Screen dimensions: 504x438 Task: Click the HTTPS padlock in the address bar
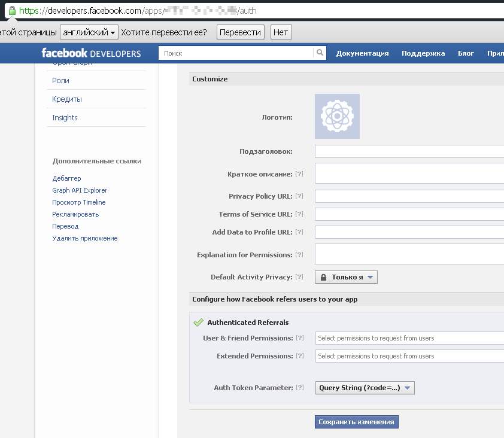pyautogui.click(x=13, y=10)
